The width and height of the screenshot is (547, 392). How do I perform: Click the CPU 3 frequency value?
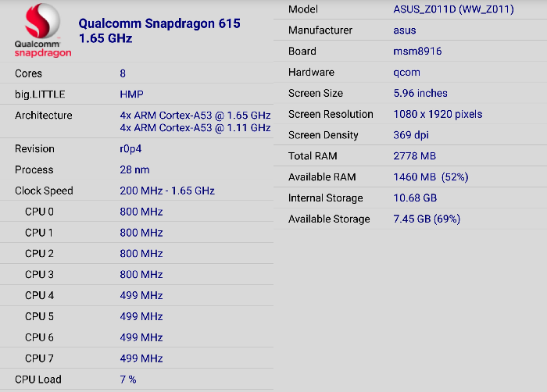(x=141, y=274)
